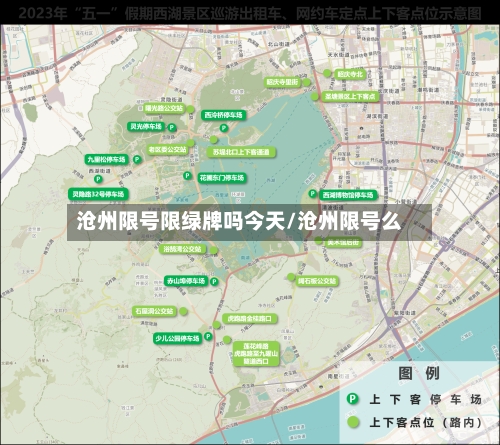The width and height of the screenshot is (500, 445).
Task: Click the green dot above 苏堤北口上下客通道 label
Action: pos(214,140)
